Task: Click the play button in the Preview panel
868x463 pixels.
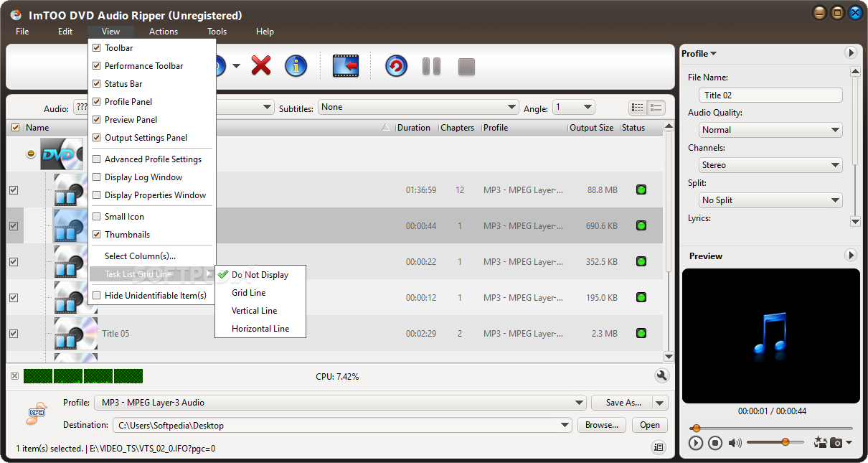Action: click(x=695, y=443)
